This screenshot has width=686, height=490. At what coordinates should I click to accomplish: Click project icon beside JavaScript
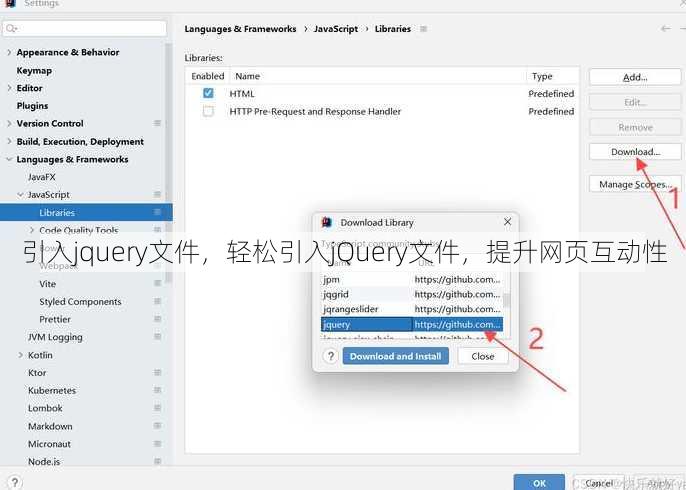point(158,194)
